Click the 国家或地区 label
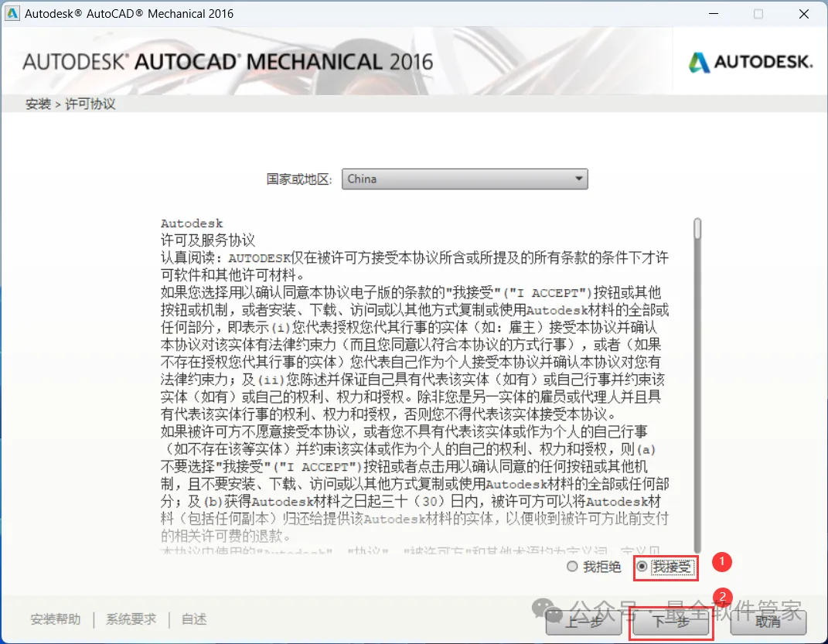828x644 pixels. [299, 179]
